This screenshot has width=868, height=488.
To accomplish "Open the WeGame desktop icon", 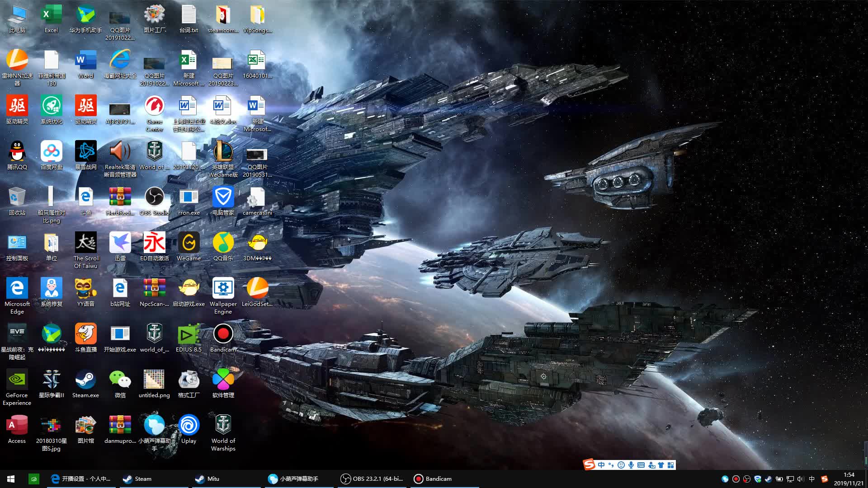I will pos(189,243).
